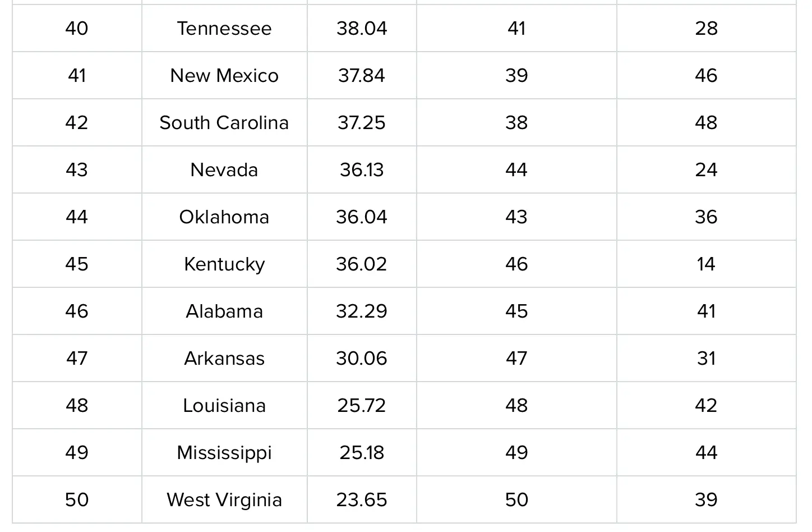
Task: Click the Tennessee state name cell
Action: [224, 29]
